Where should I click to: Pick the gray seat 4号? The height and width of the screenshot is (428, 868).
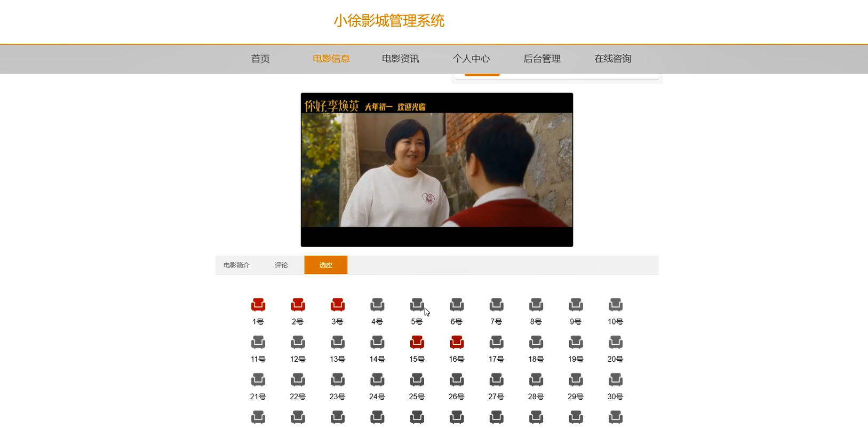tap(377, 305)
